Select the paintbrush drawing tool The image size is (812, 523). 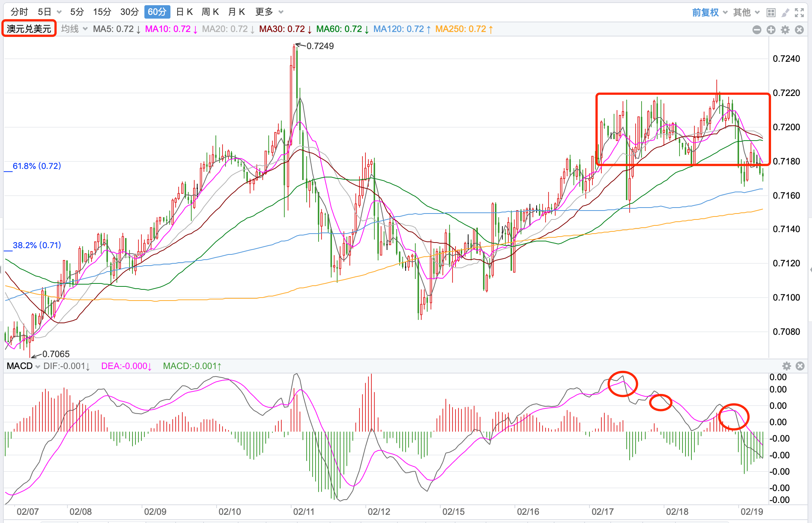tap(785, 13)
